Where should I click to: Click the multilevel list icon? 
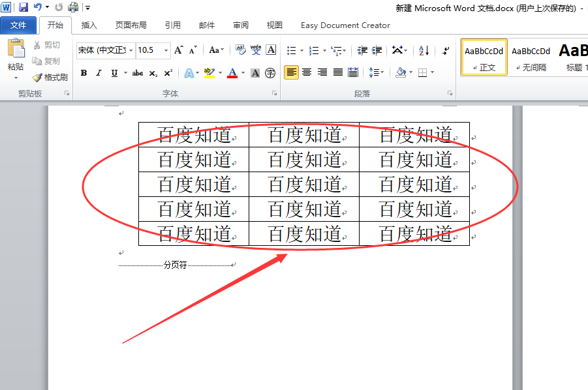pyautogui.click(x=336, y=50)
